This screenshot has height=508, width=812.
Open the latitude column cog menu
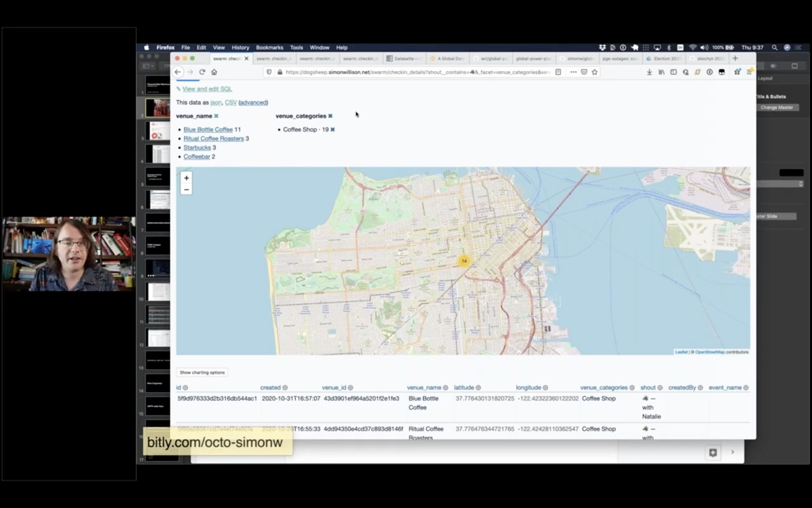point(478,388)
